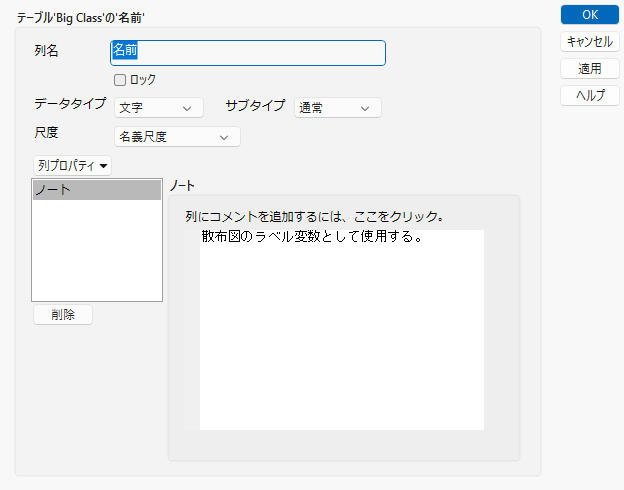Click the 尺度 label
Viewport: 624px width, 490px height.
(46, 133)
